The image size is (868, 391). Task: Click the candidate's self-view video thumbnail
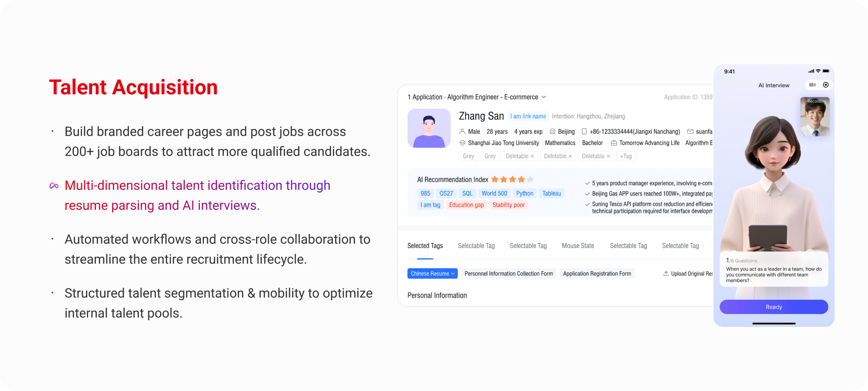tap(815, 117)
